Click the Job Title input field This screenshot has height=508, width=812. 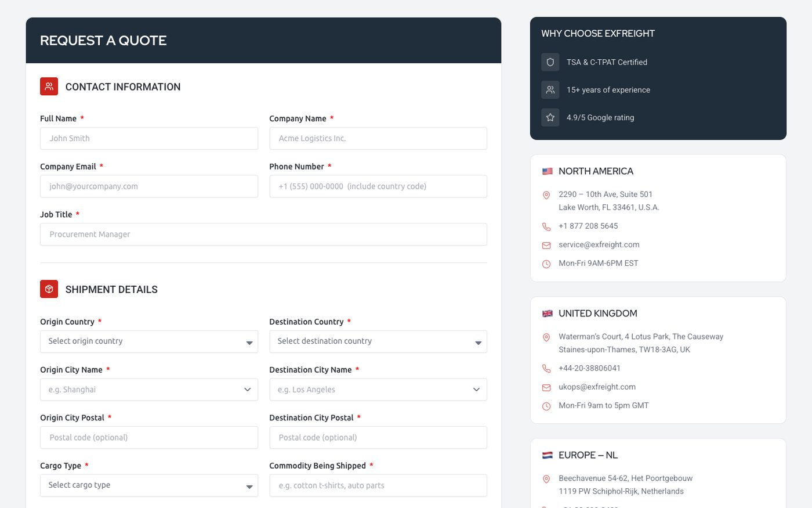[x=263, y=235]
